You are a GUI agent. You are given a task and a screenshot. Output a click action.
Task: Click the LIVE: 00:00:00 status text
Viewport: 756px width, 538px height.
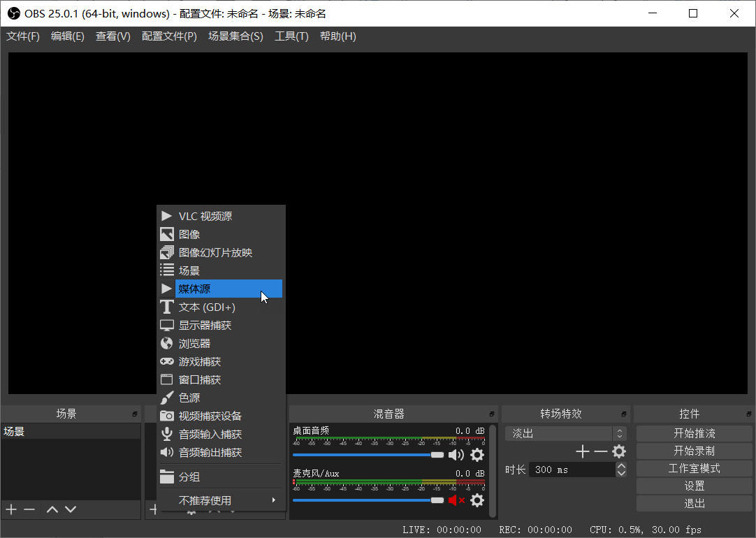[442, 530]
